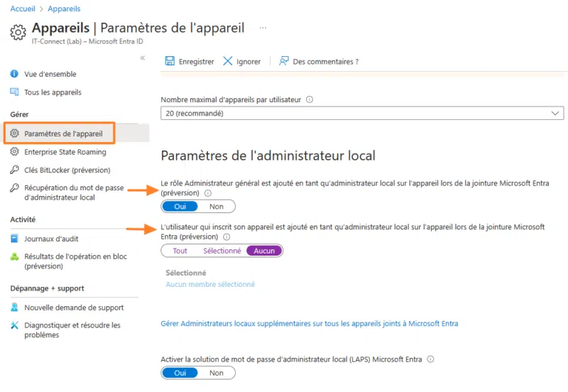Collapse the left sidebar menu chevron

click(143, 58)
